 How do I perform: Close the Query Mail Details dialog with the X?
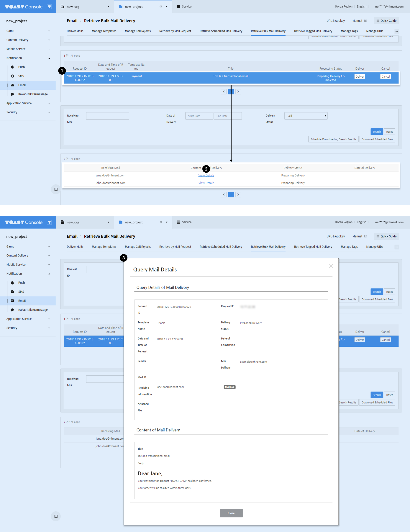[x=331, y=266]
